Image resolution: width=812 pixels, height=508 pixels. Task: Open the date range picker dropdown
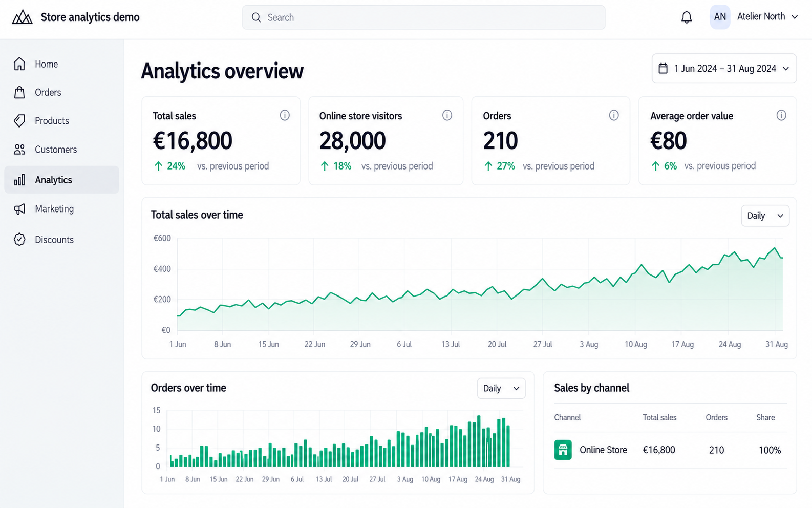[x=724, y=68]
